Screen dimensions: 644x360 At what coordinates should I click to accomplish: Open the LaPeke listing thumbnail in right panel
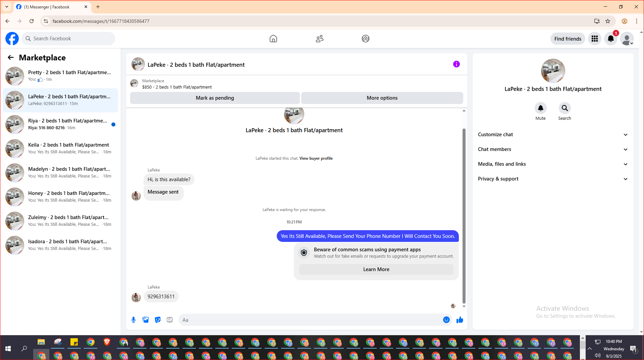click(x=553, y=71)
